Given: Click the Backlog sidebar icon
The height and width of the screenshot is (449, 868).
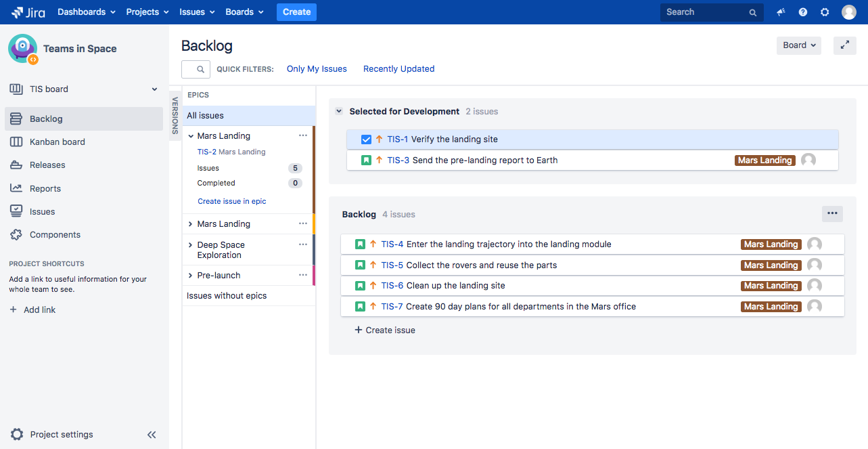Looking at the screenshot, I should [16, 119].
